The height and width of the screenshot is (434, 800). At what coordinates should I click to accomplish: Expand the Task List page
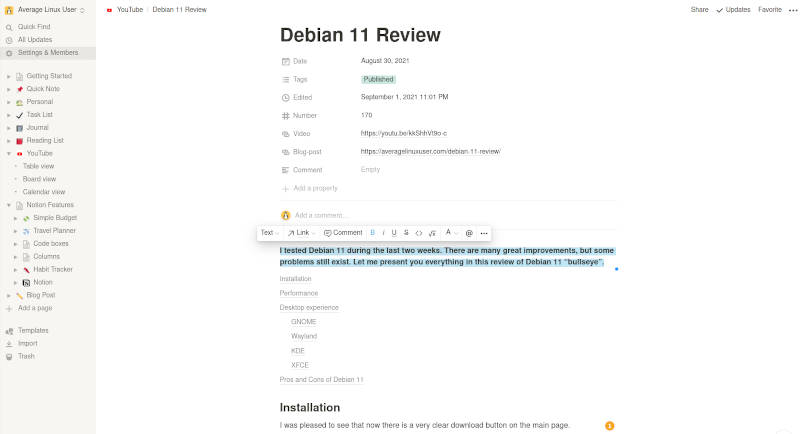[x=9, y=115]
